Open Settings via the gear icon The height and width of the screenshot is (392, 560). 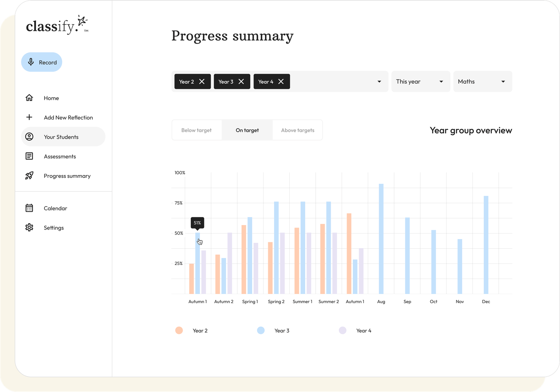[29, 227]
